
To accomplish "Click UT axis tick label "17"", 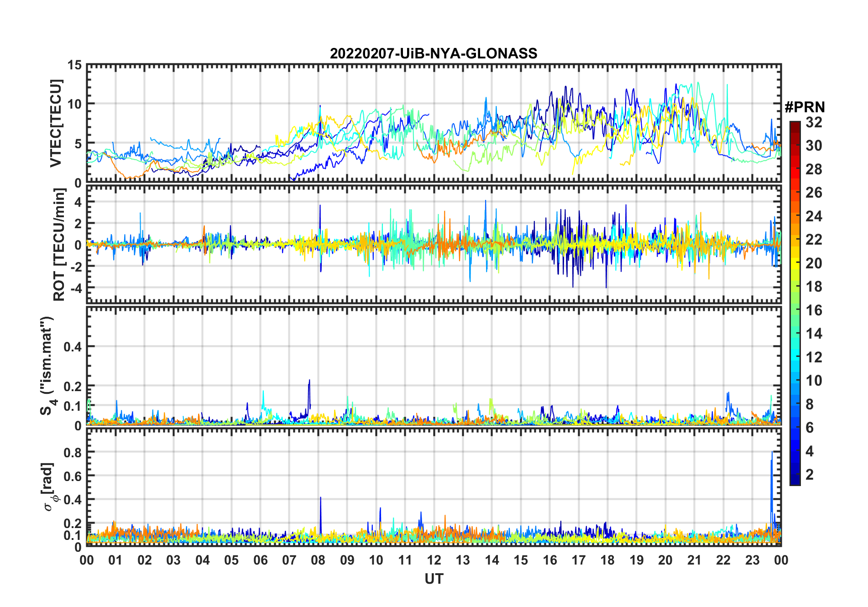I will pos(579,560).
